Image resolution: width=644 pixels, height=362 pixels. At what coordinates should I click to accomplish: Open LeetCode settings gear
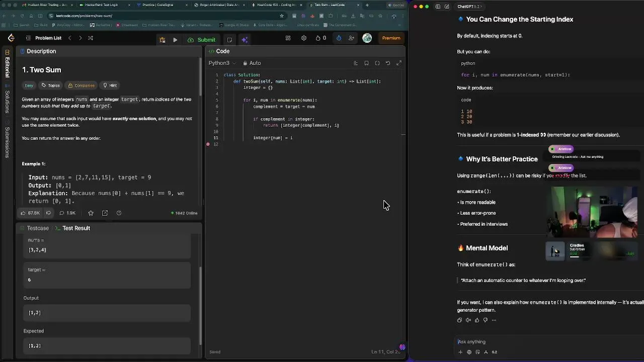coord(304,38)
